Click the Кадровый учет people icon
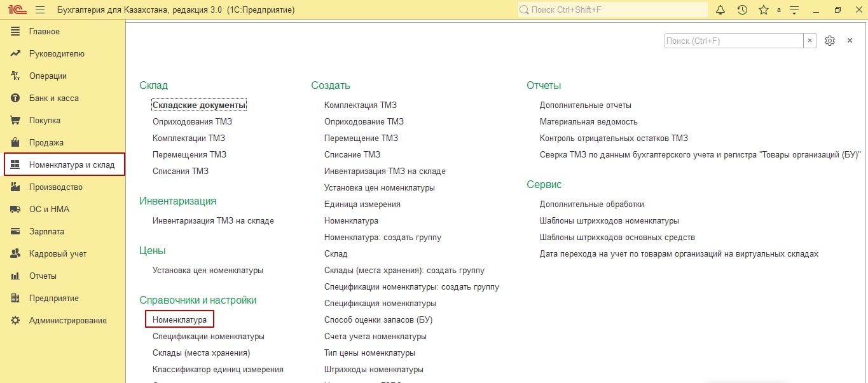The height and width of the screenshot is (383, 868). coord(16,254)
